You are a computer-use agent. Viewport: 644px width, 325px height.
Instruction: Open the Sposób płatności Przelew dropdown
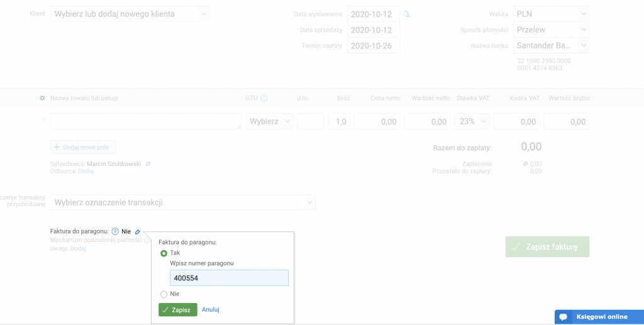tap(551, 30)
